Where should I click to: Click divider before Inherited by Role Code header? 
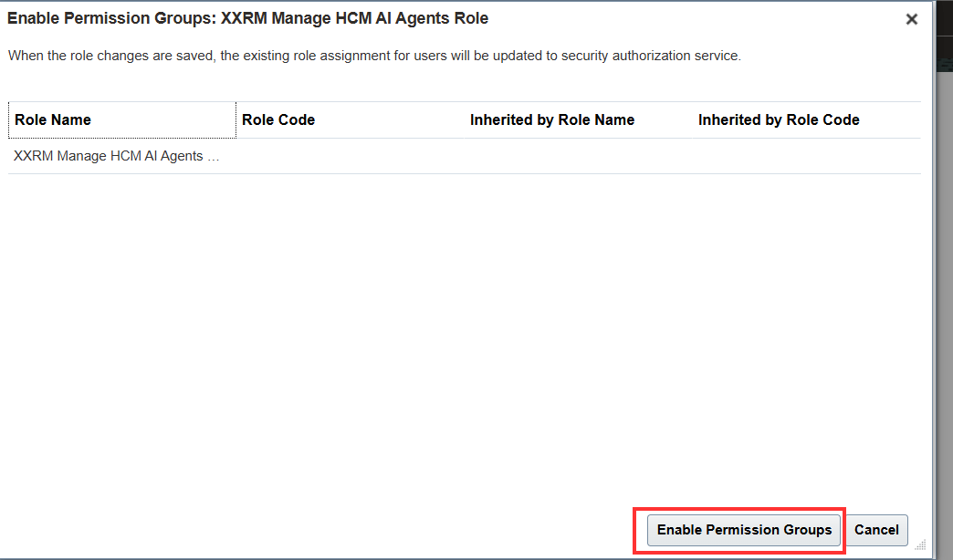click(x=693, y=119)
